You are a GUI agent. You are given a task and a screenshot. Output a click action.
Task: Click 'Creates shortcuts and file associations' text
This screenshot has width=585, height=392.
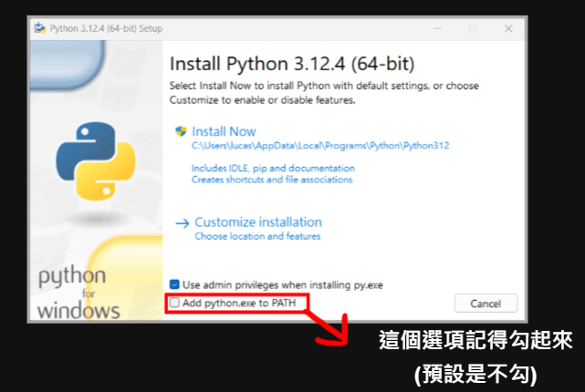pos(272,180)
